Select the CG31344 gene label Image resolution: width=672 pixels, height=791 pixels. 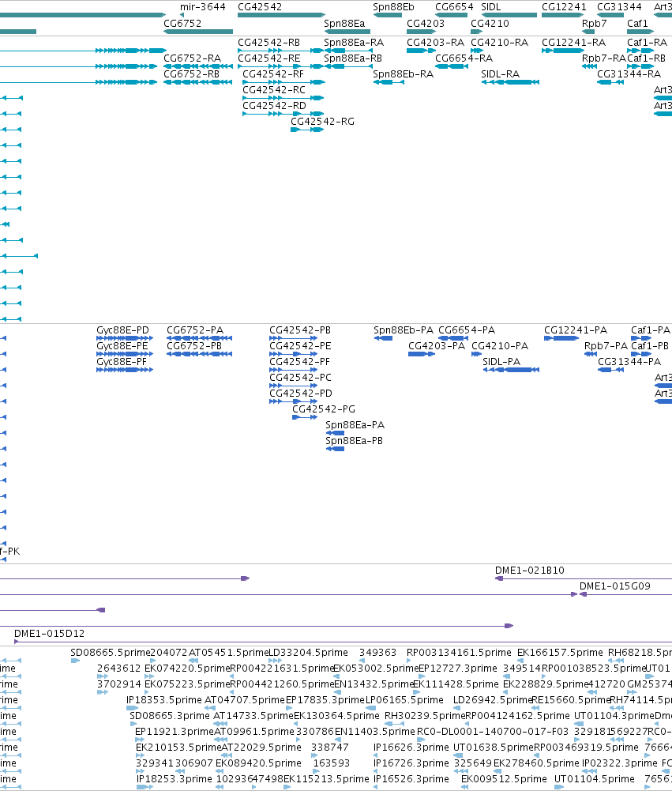619,7
